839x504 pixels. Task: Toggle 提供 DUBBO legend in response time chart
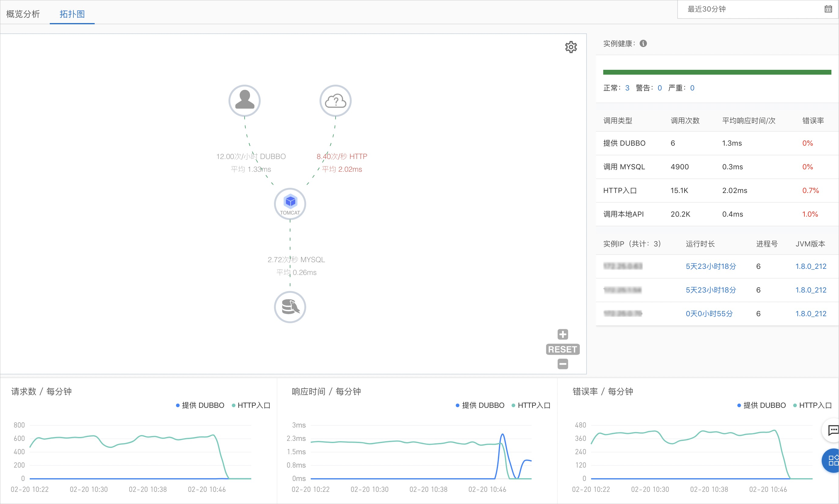click(480, 405)
